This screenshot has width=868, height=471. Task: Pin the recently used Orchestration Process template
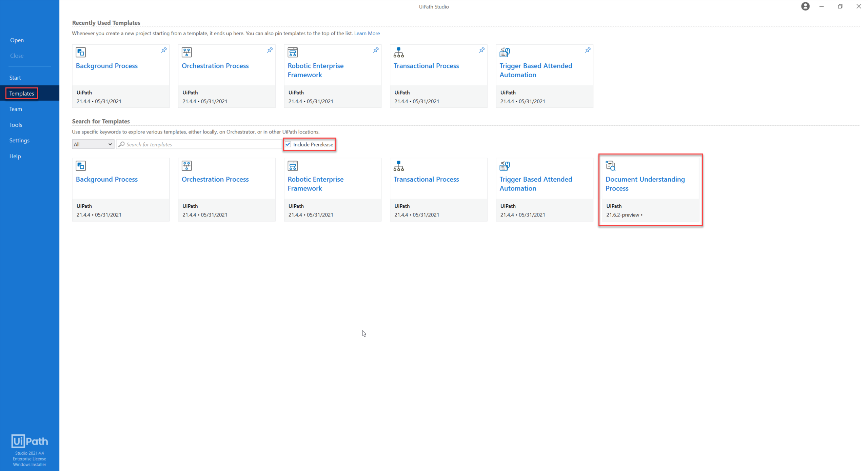[270, 50]
